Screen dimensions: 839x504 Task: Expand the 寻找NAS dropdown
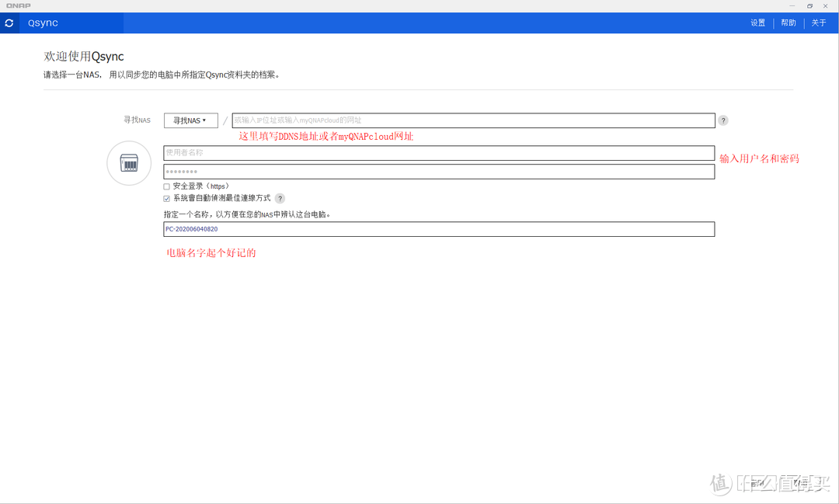coord(190,120)
